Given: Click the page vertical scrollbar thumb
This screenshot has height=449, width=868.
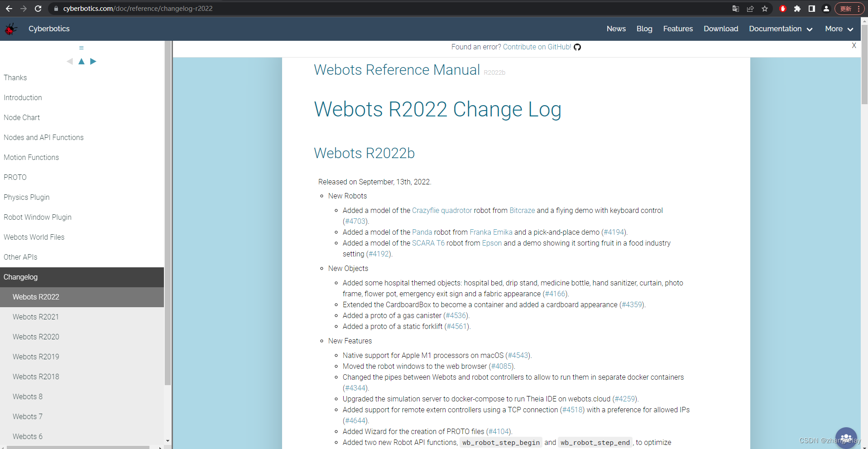Looking at the screenshot, I should 864,63.
